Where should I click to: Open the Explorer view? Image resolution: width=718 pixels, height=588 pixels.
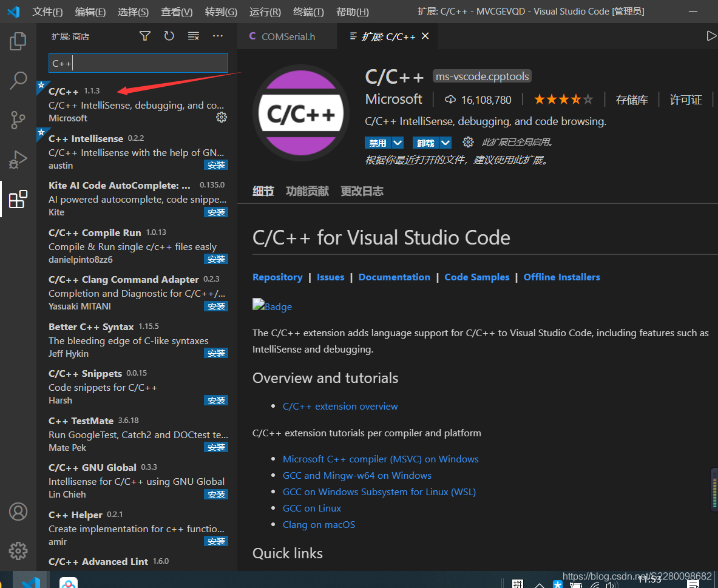click(18, 41)
